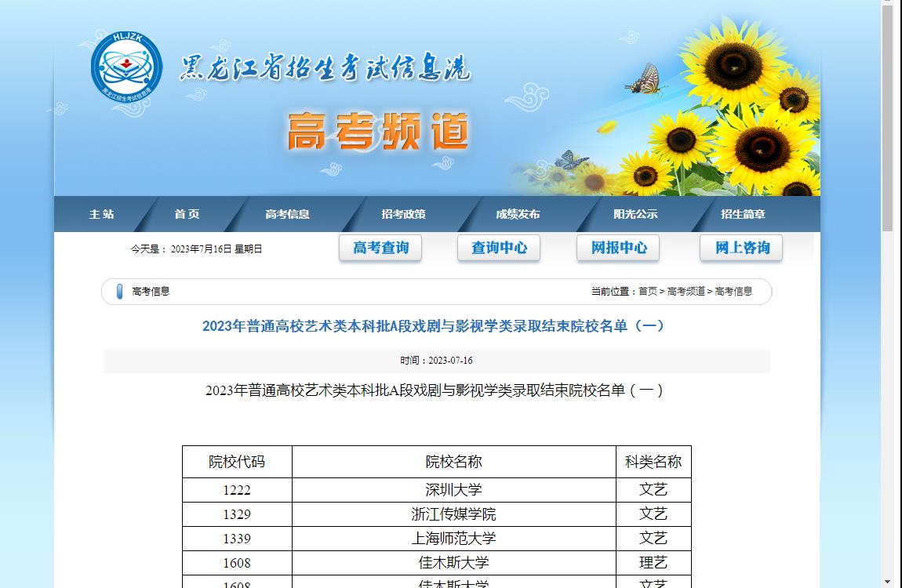The height and width of the screenshot is (588, 902).
Task: Click the table cell 浙江传媒学院
Action: [x=454, y=514]
